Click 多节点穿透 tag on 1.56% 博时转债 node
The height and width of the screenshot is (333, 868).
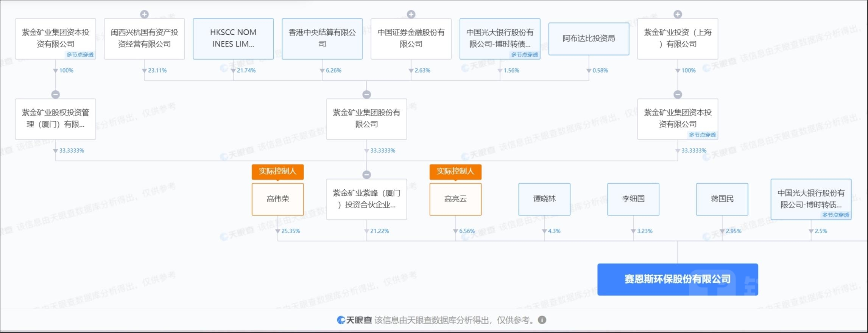(x=524, y=55)
